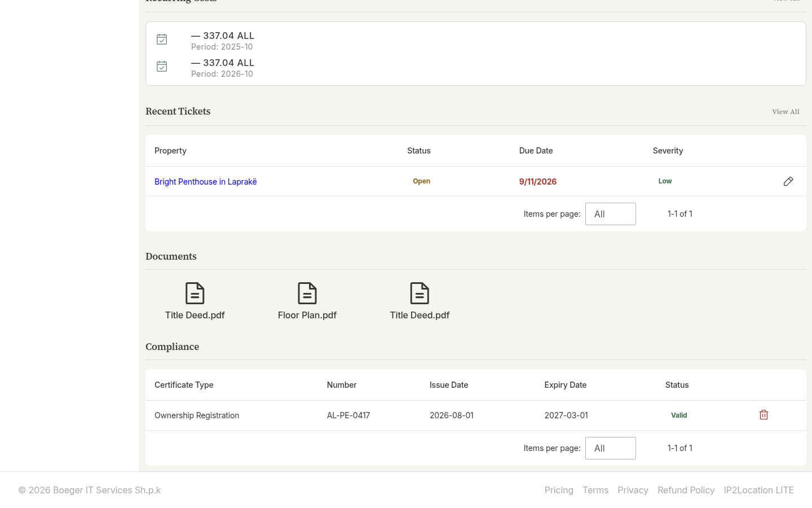Open Items per page dropdown in Recent Tickets
The width and height of the screenshot is (812, 508).
pos(611,214)
